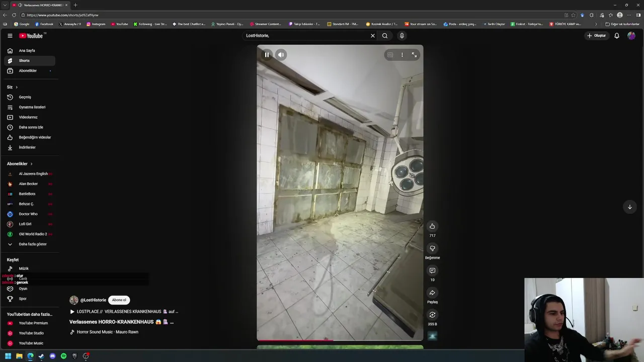Open the account avatar menu
This screenshot has height=362, width=644.
631,36
